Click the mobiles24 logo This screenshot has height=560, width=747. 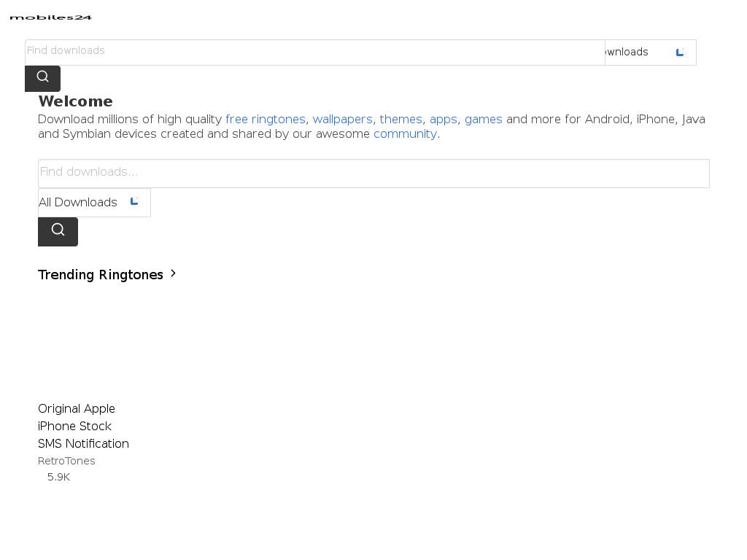pos(50,17)
